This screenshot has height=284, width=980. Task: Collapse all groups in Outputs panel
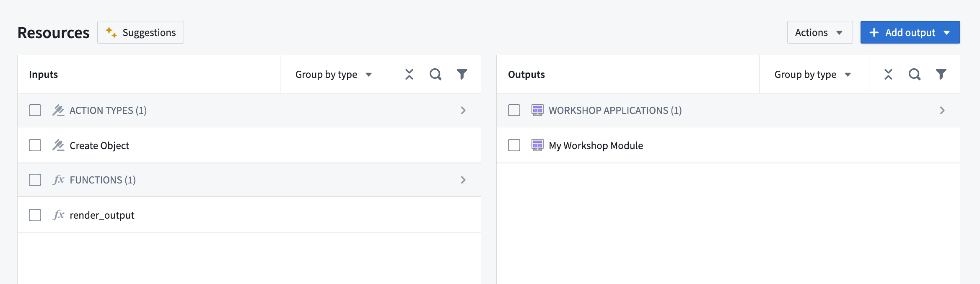[x=888, y=75]
